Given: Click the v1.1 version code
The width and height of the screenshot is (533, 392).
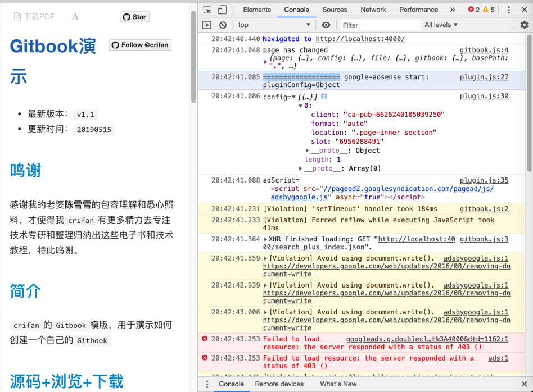Looking at the screenshot, I should tap(85, 115).
